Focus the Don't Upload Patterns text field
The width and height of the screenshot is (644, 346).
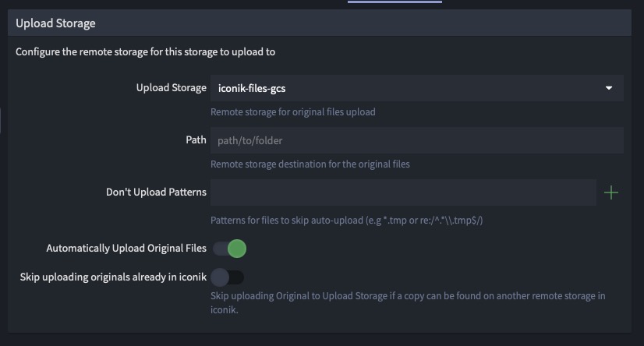(403, 192)
